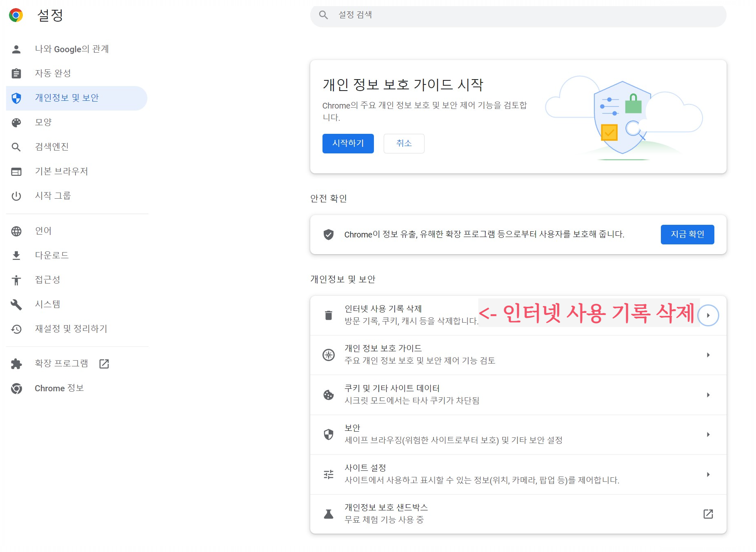This screenshot has width=756, height=552.
Task: Click the 시작하기 button
Action: 348,144
